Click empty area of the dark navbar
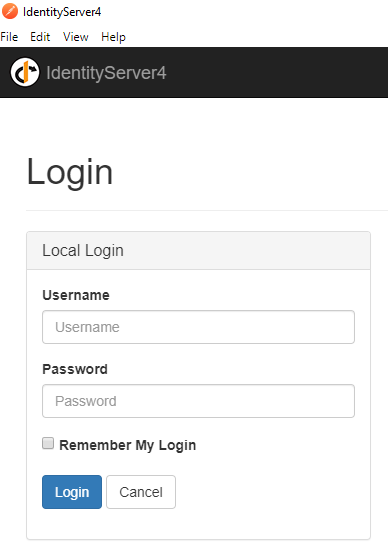The height and width of the screenshot is (556, 388). point(277,72)
